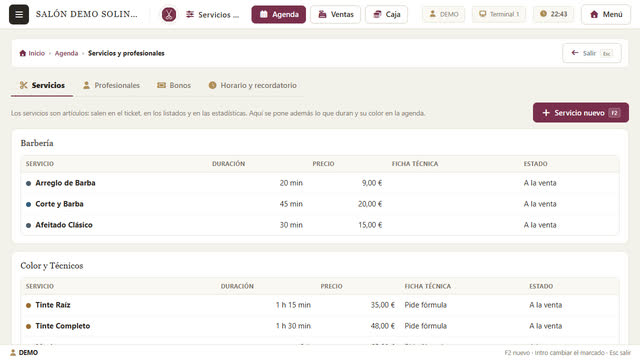Switch to the Servicios tab
Viewport: 640px width, 360px height.
click(42, 85)
